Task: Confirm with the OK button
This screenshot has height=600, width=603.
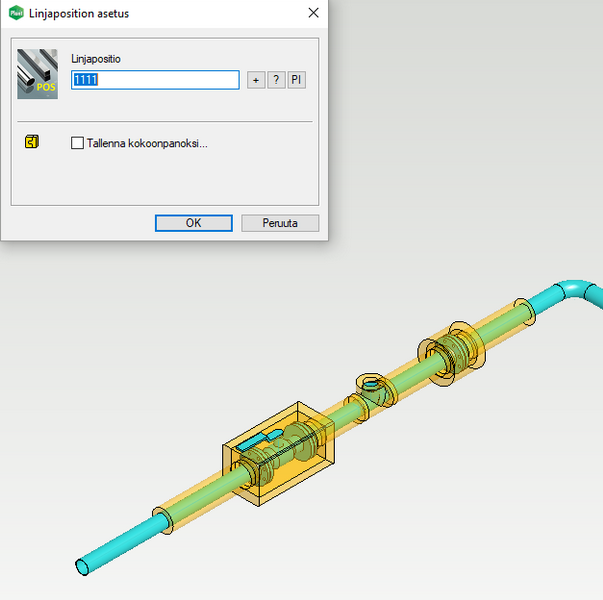Action: tap(193, 223)
